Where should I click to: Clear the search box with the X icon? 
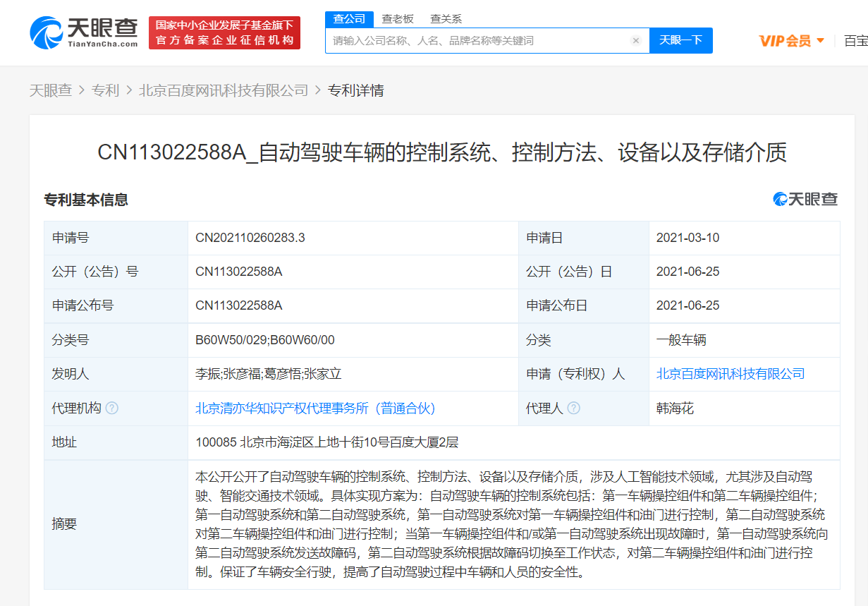click(635, 41)
